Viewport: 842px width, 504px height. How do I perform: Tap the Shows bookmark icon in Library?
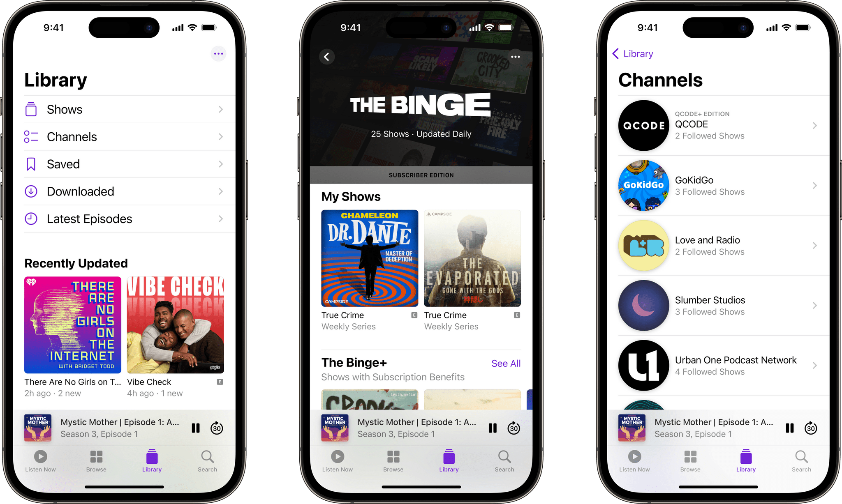(x=32, y=109)
